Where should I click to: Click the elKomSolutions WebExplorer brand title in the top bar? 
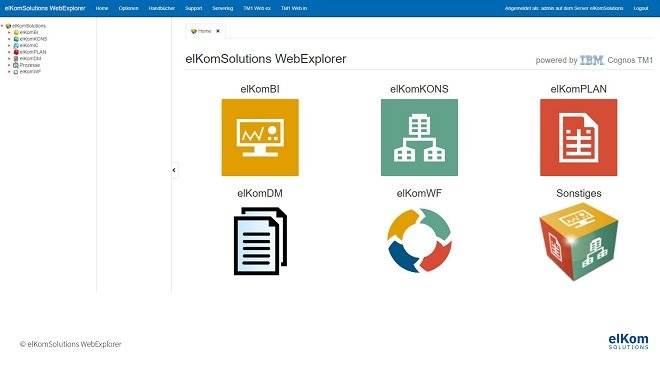coord(45,8)
